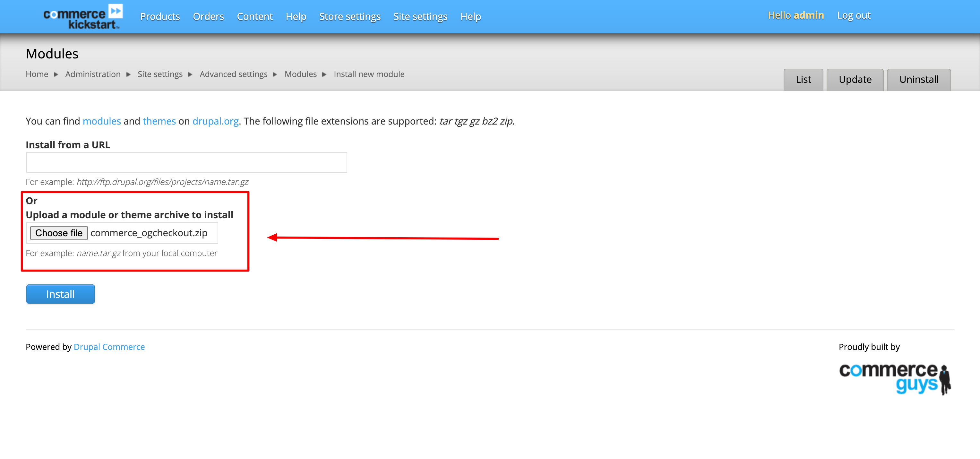Visit the Drupal Commerce link in footer
Viewport: 980px width, 459px height.
click(109, 347)
